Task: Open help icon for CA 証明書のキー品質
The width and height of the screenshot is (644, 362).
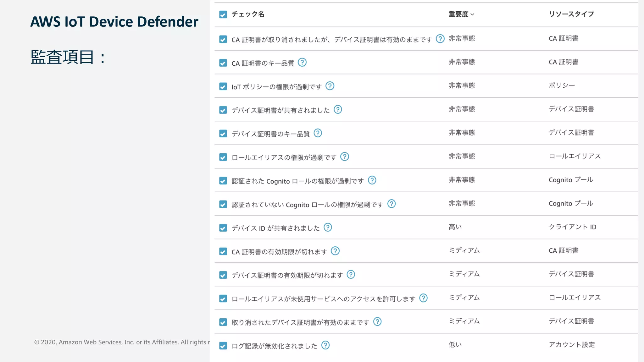Action: [x=302, y=62]
